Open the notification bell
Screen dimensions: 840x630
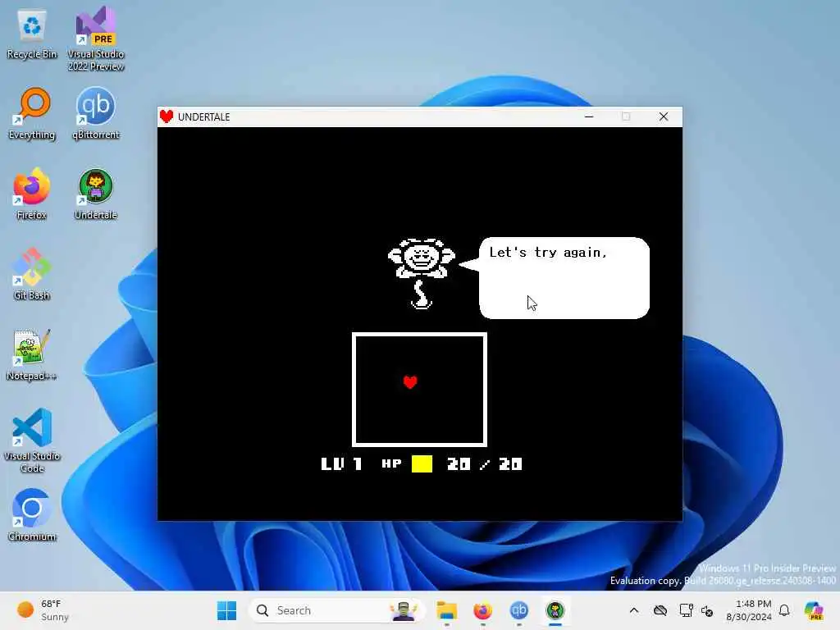click(x=784, y=610)
